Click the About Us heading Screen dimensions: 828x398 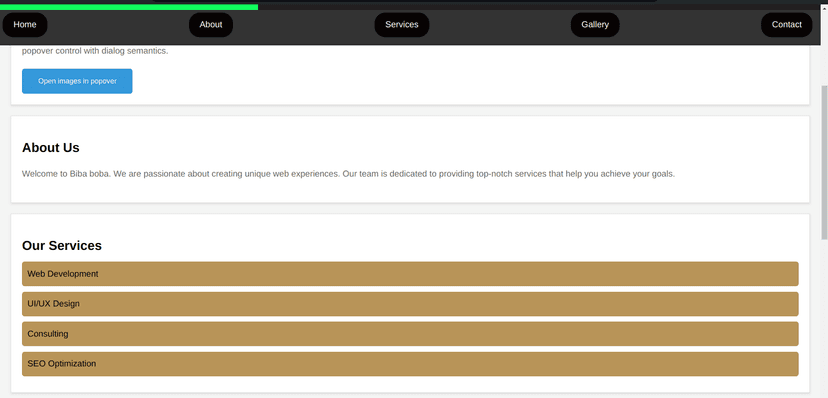[x=51, y=148]
